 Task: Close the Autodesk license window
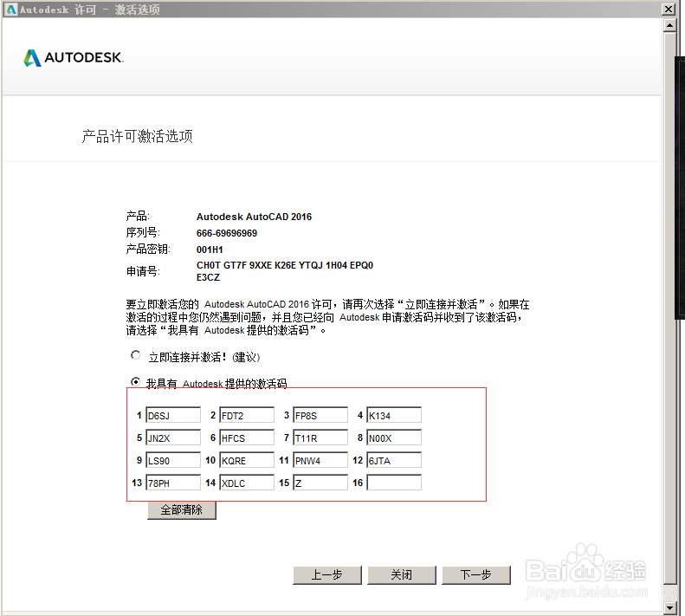[x=669, y=10]
